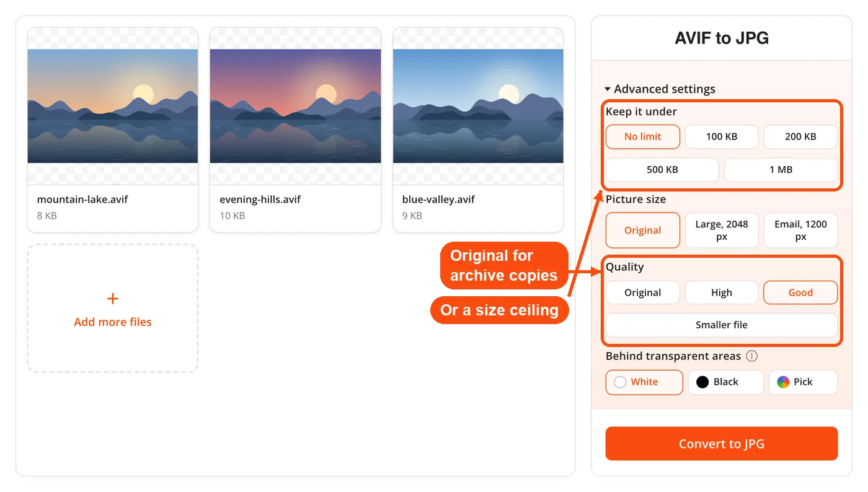The image size is (868, 492).
Task: Set file size limit to 200 KB
Action: 800,137
